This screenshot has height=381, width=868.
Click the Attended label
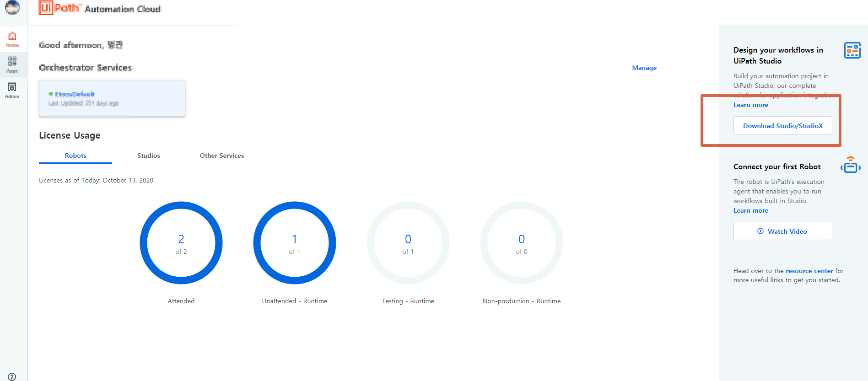(x=181, y=301)
